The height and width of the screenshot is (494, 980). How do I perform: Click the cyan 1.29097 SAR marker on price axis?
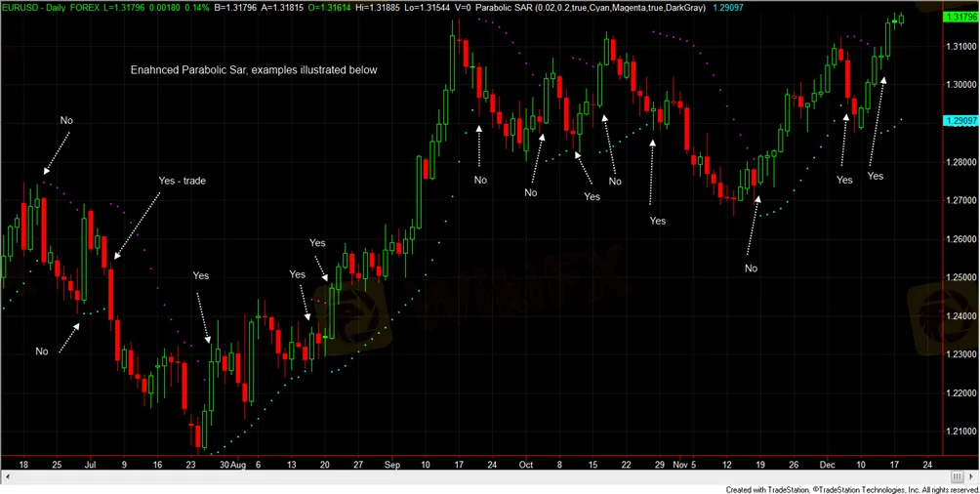960,120
